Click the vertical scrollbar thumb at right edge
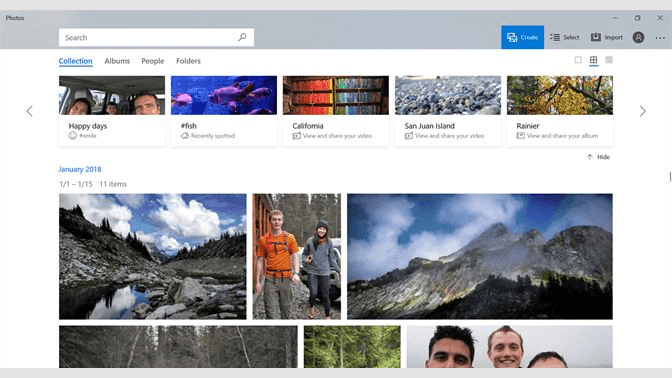 pos(670,177)
